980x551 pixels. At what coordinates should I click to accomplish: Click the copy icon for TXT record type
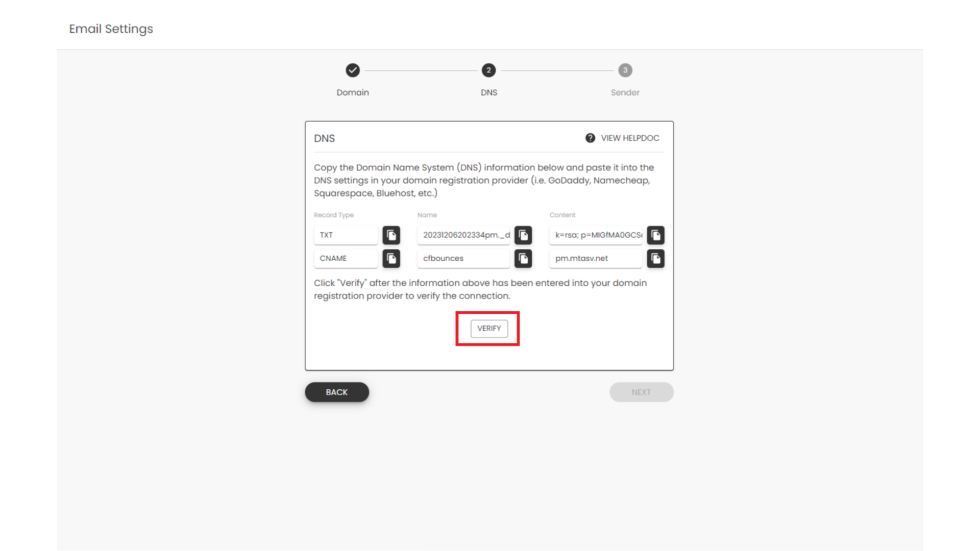click(390, 235)
